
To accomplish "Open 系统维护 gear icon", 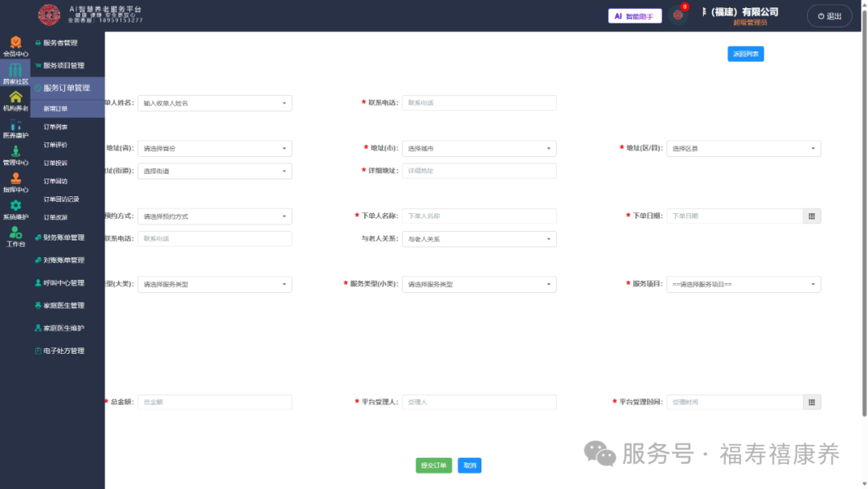I will pyautogui.click(x=15, y=210).
